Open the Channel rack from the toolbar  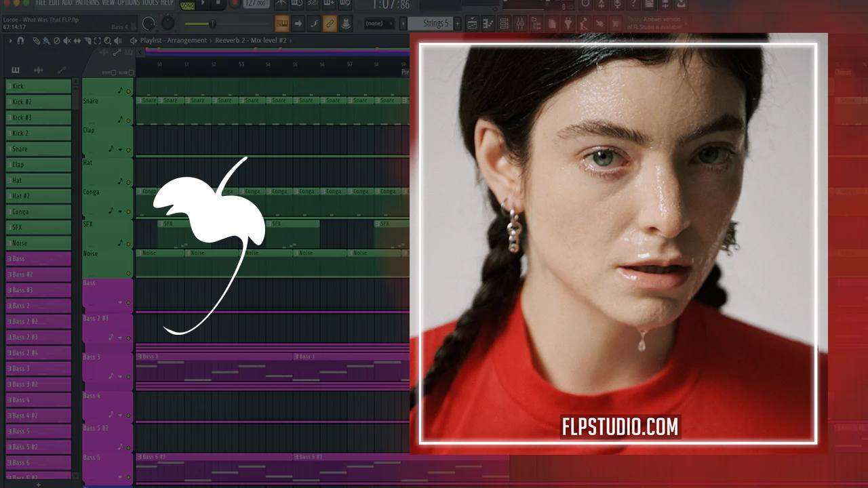(504, 24)
